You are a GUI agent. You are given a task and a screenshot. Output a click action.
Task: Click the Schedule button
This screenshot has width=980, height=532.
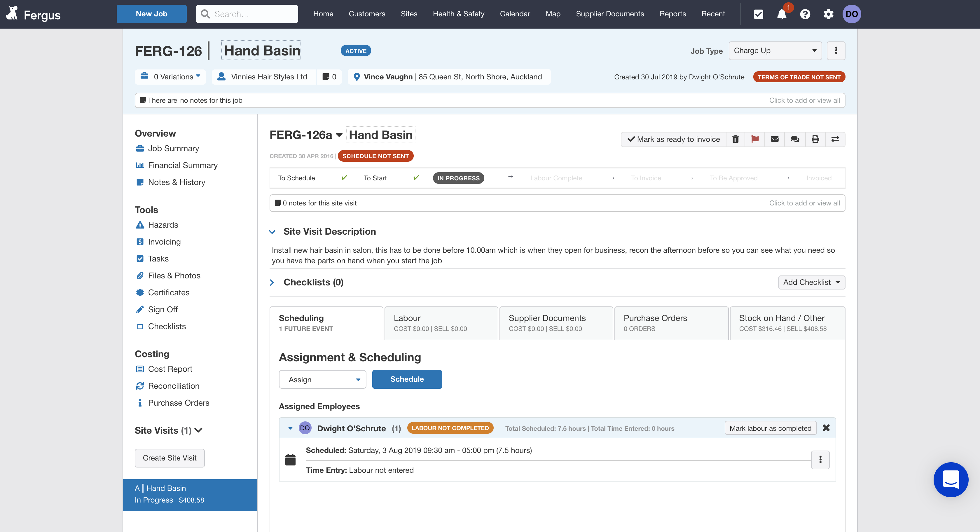click(x=406, y=379)
